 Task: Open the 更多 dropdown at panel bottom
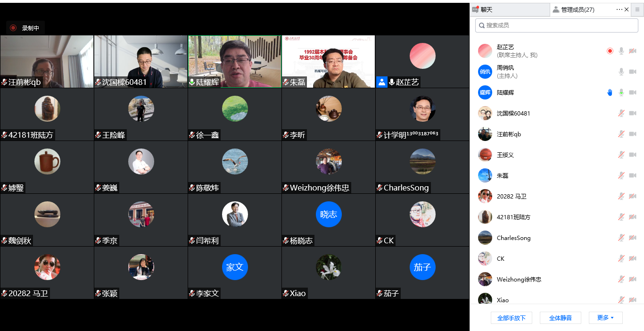(605, 318)
